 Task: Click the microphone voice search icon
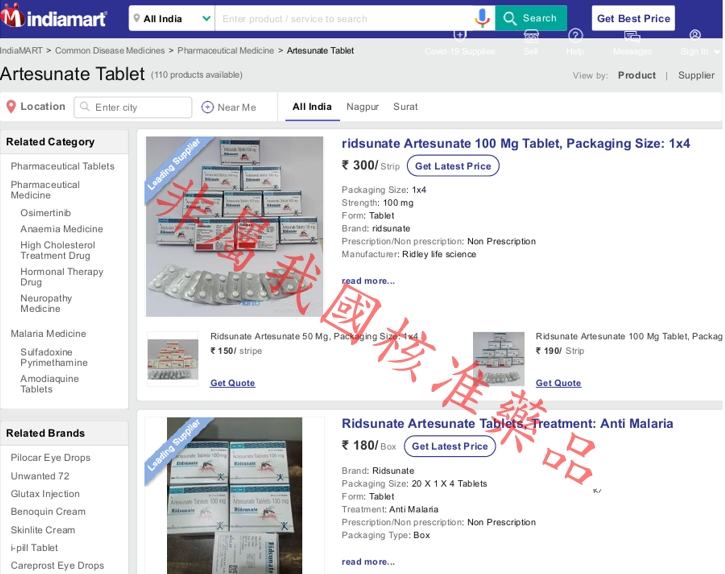482,18
